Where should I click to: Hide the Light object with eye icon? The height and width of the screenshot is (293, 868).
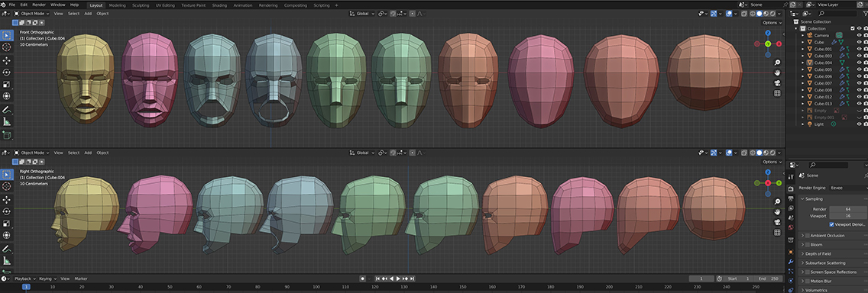[x=859, y=124]
